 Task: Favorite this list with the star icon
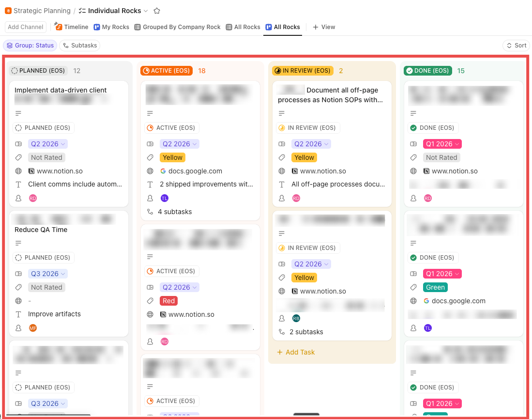[x=157, y=11]
